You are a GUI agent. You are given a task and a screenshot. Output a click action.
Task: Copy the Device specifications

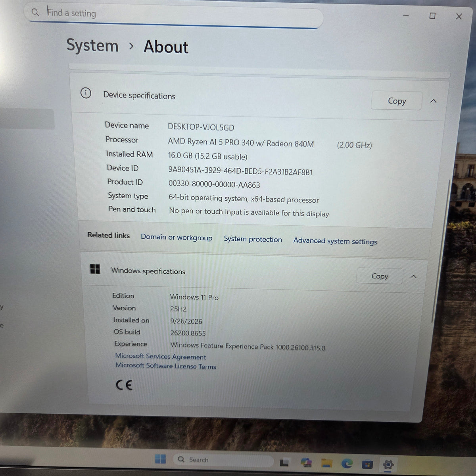(397, 101)
